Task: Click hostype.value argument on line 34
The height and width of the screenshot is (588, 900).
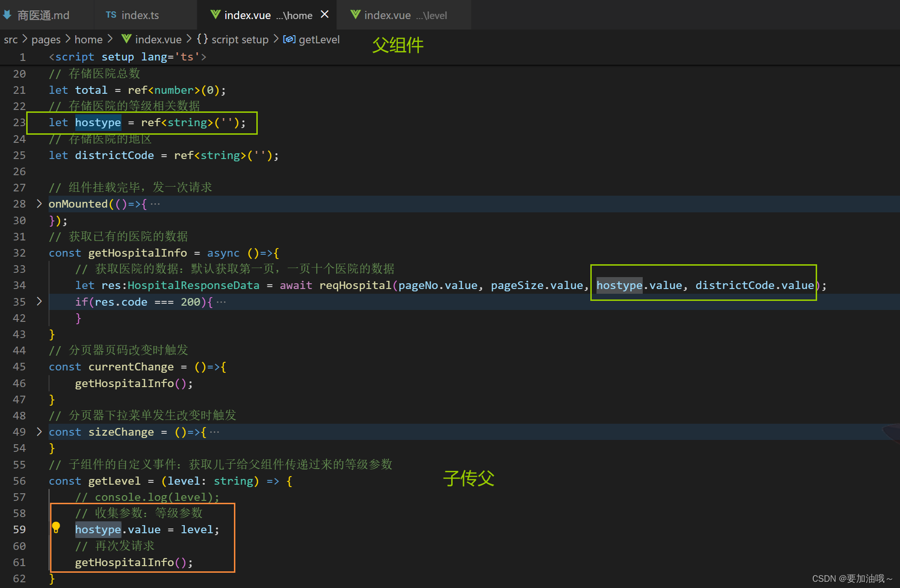Action: [x=639, y=285]
